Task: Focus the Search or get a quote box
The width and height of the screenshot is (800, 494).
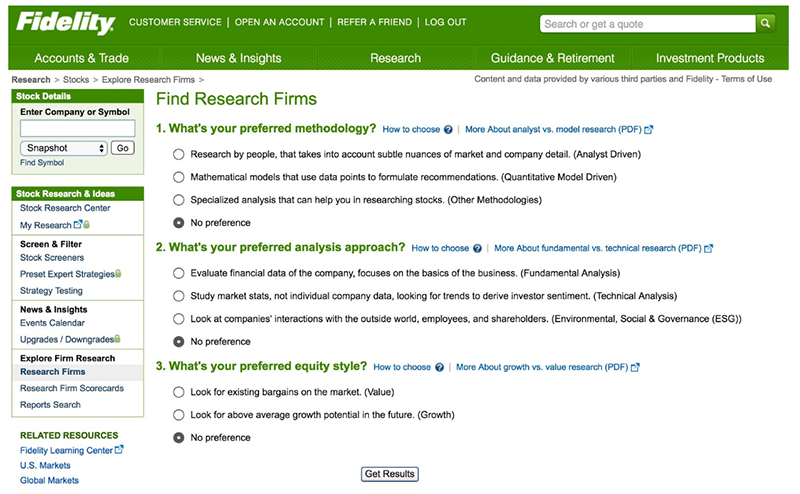Action: [647, 23]
